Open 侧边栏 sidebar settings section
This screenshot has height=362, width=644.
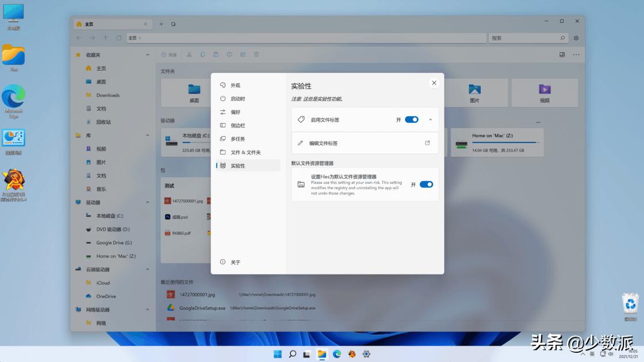pyautogui.click(x=238, y=125)
